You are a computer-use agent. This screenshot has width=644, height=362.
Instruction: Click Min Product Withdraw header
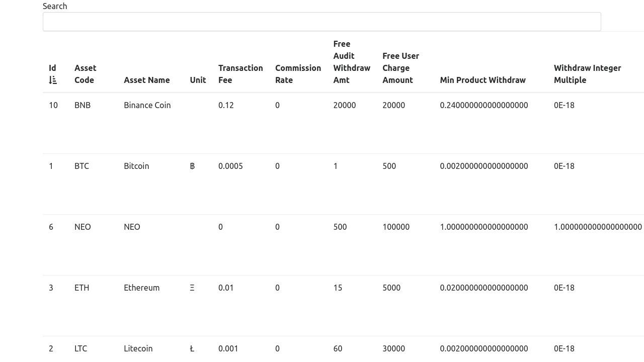482,80
